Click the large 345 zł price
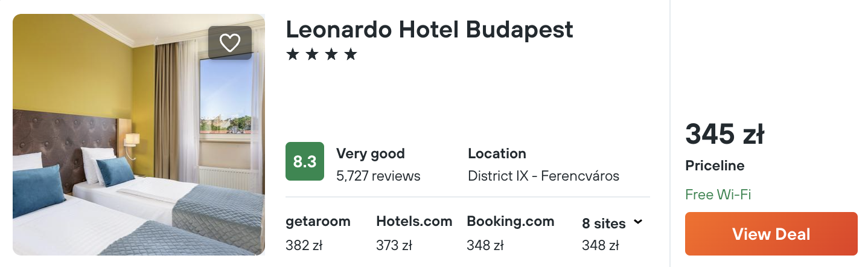Viewport: 868px width, 267px height. point(725,134)
